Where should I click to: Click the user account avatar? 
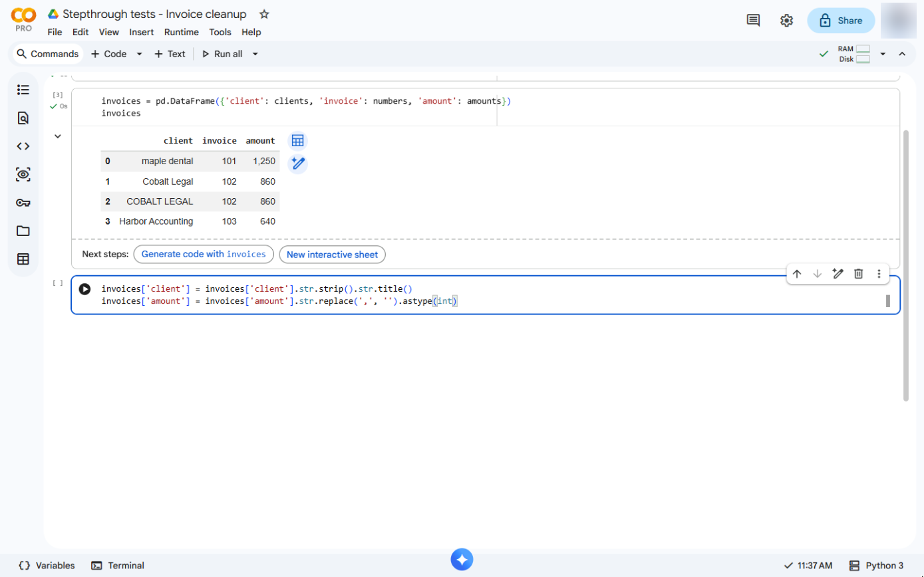(x=898, y=21)
